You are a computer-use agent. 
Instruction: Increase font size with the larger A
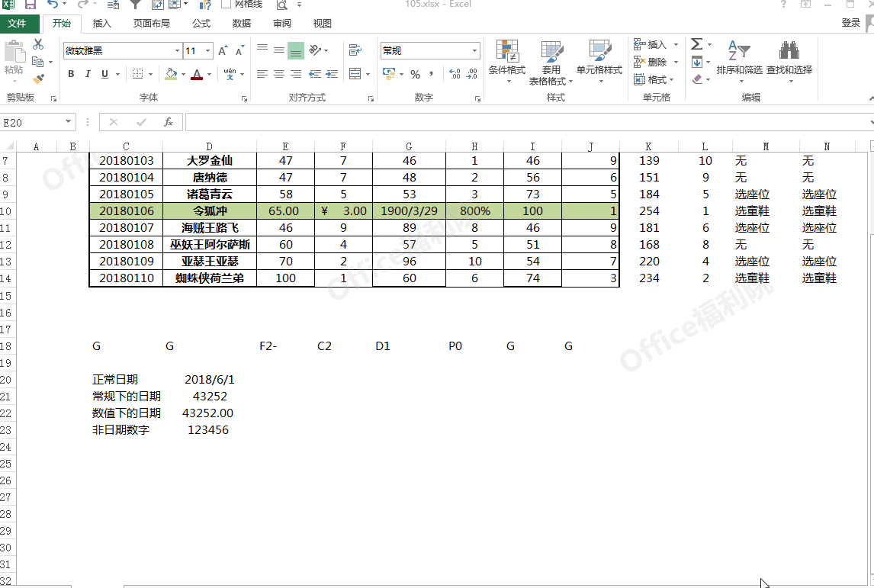223,51
